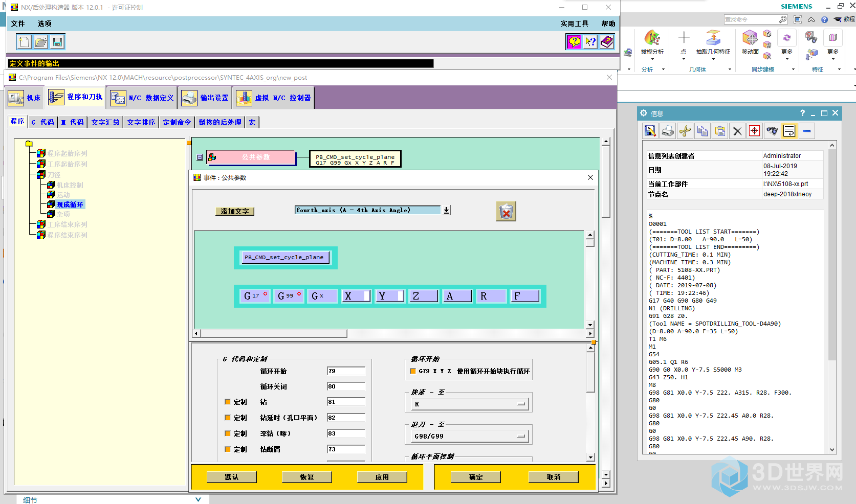Select 现成循环 in the program tree

click(70, 204)
